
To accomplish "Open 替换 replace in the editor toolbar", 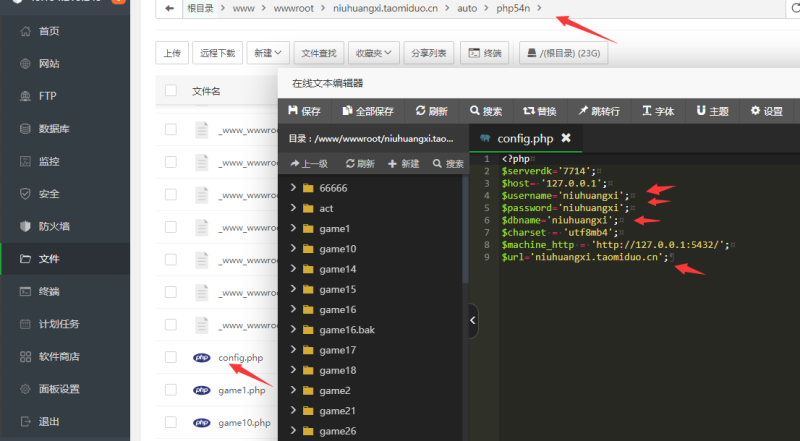I will [540, 111].
